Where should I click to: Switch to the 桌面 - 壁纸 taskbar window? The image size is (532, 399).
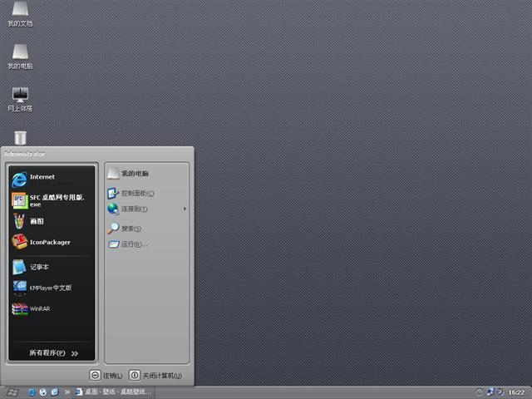point(114,392)
